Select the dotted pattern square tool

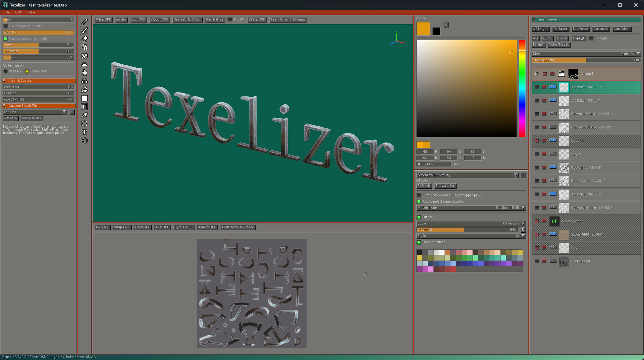coord(85,107)
